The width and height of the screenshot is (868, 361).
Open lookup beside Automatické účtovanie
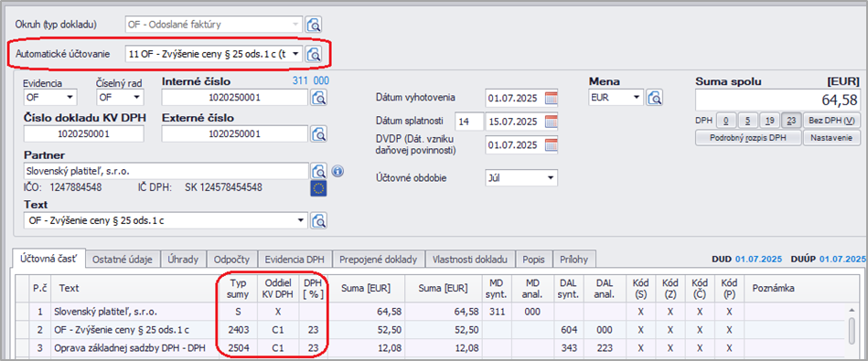314,54
